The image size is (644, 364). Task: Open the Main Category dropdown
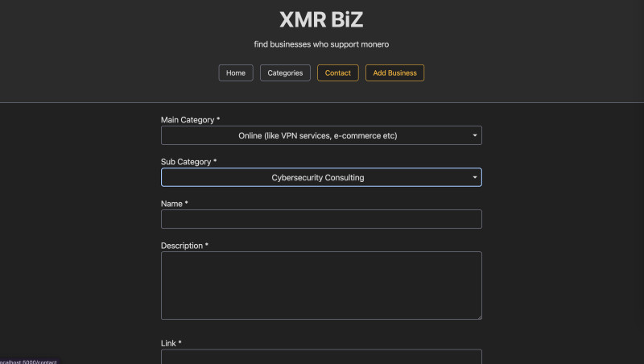tap(320, 135)
